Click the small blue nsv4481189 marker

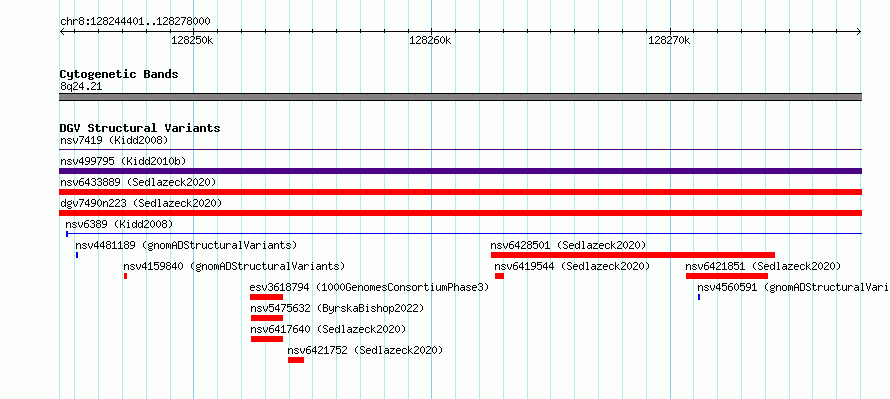tap(77, 255)
